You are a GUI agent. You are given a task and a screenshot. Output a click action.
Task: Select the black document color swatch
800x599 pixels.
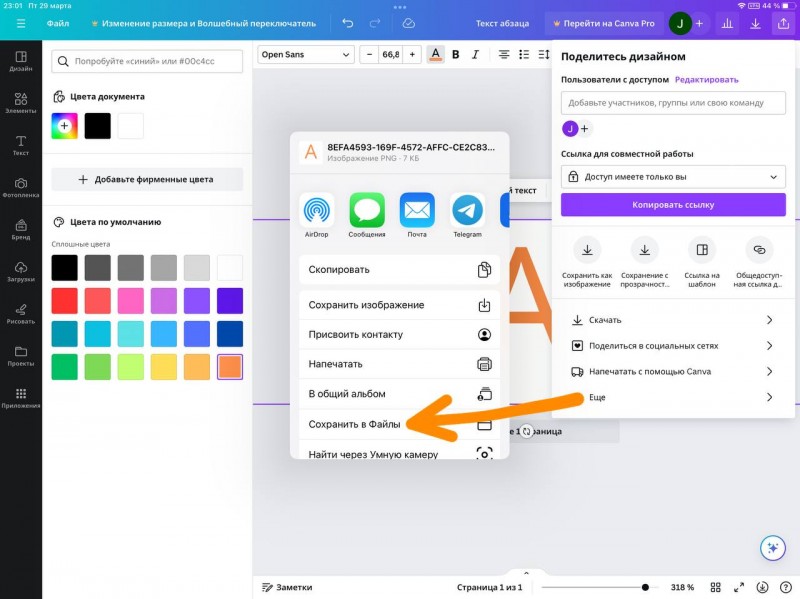[x=97, y=126]
